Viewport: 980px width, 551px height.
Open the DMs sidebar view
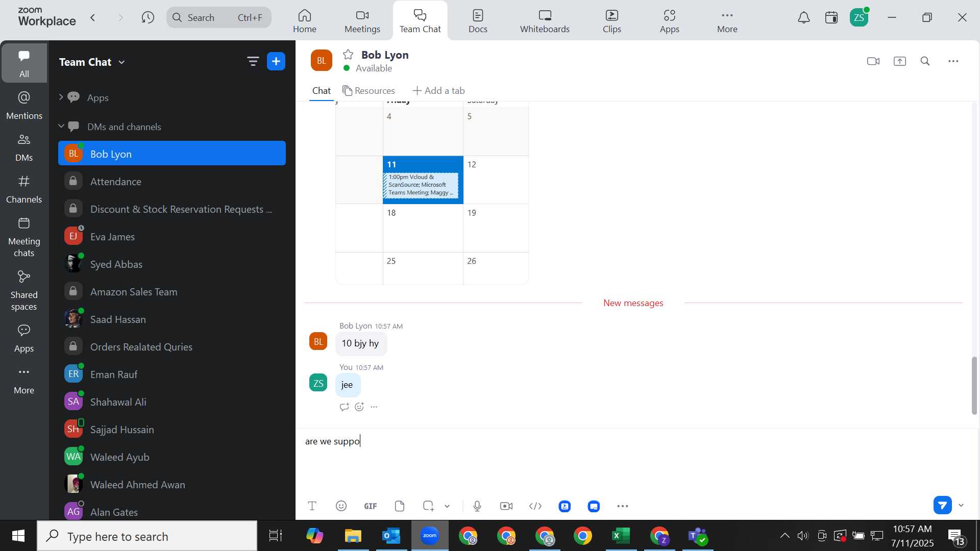click(x=24, y=147)
